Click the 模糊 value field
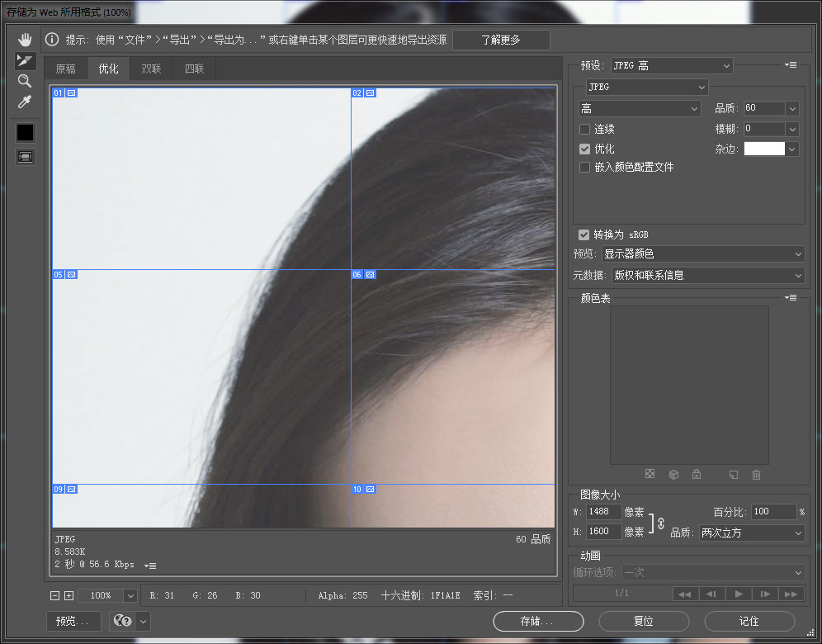The width and height of the screenshot is (822, 644). point(764,129)
